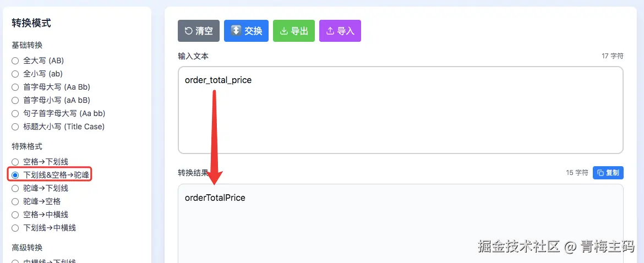Select 驼峰→空格 radio option
The image size is (644, 263).
point(15,201)
